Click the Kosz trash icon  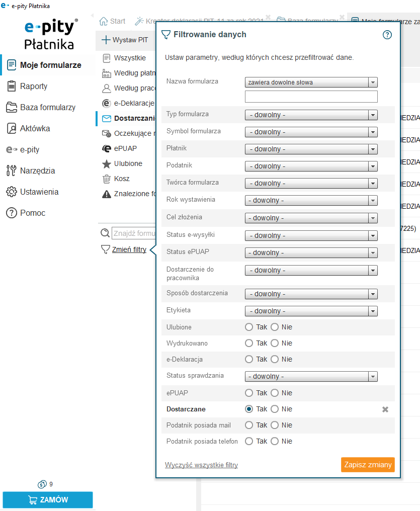point(107,179)
